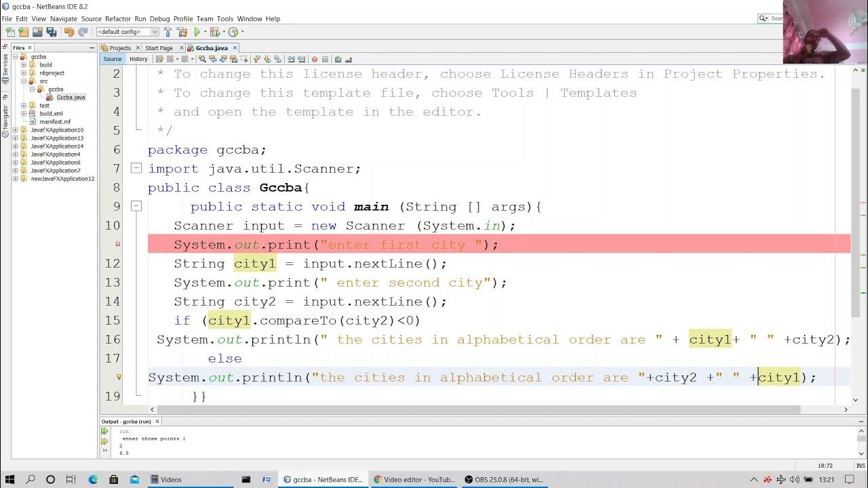Click the Previous Bookmark editor icon
The width and height of the screenshot is (868, 488).
(257, 59)
